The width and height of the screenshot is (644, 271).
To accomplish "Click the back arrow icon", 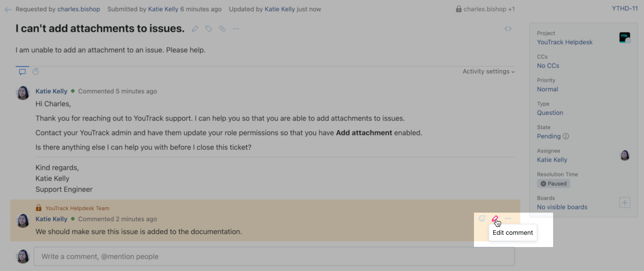I will (8, 10).
